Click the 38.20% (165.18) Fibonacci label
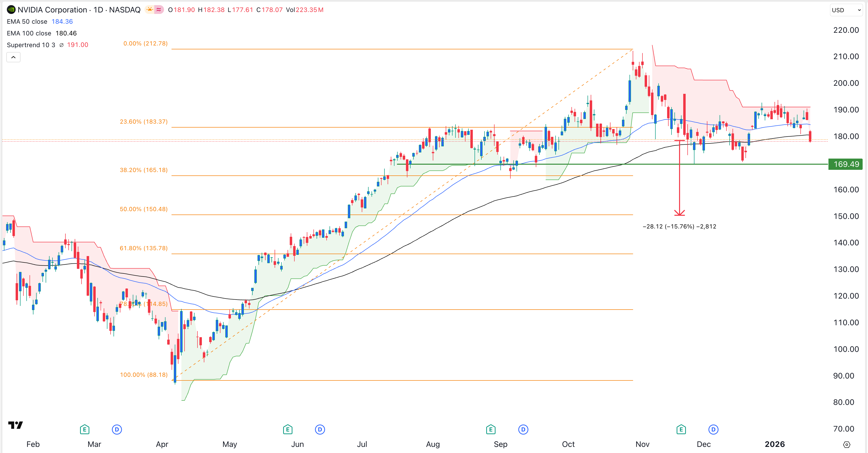 click(x=144, y=170)
